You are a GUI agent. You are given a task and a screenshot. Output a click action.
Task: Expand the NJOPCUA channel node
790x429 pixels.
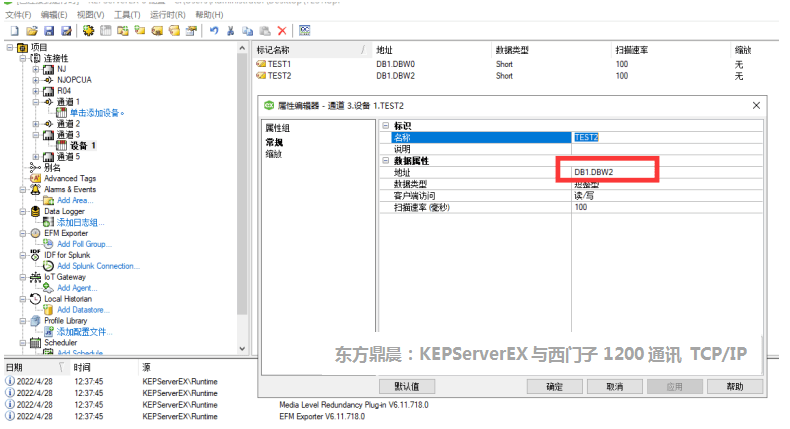36,79
